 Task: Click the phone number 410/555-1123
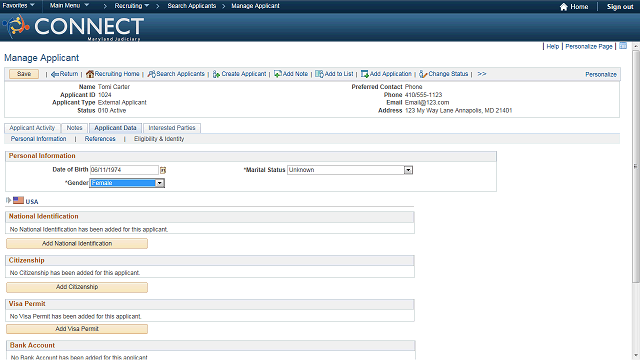pyautogui.click(x=423, y=95)
